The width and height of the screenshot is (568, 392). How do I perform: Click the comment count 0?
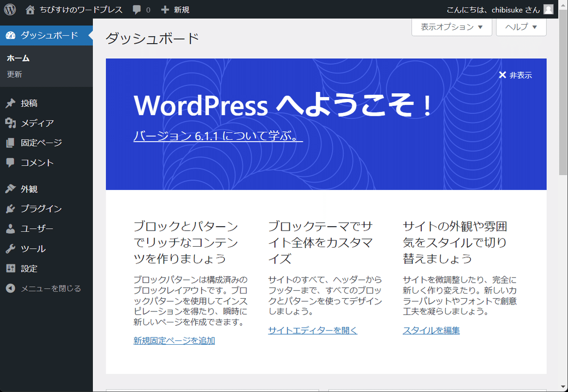tap(148, 9)
